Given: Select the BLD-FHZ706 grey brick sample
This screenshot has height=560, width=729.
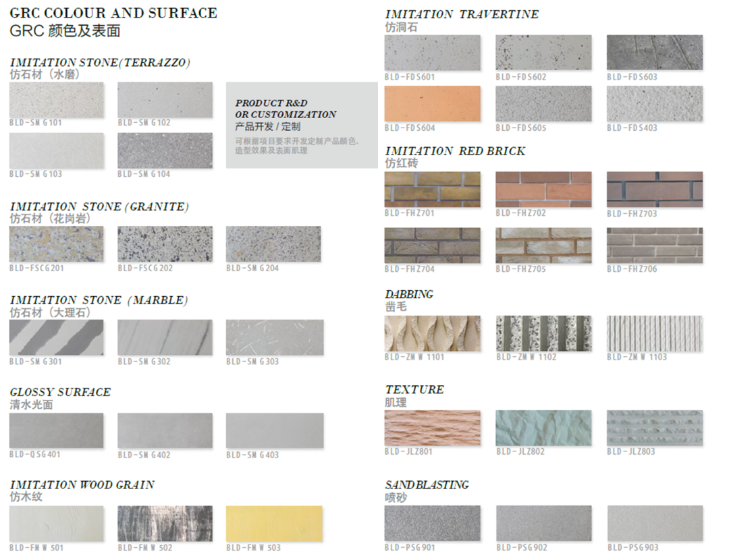Looking at the screenshot, I should 654,245.
